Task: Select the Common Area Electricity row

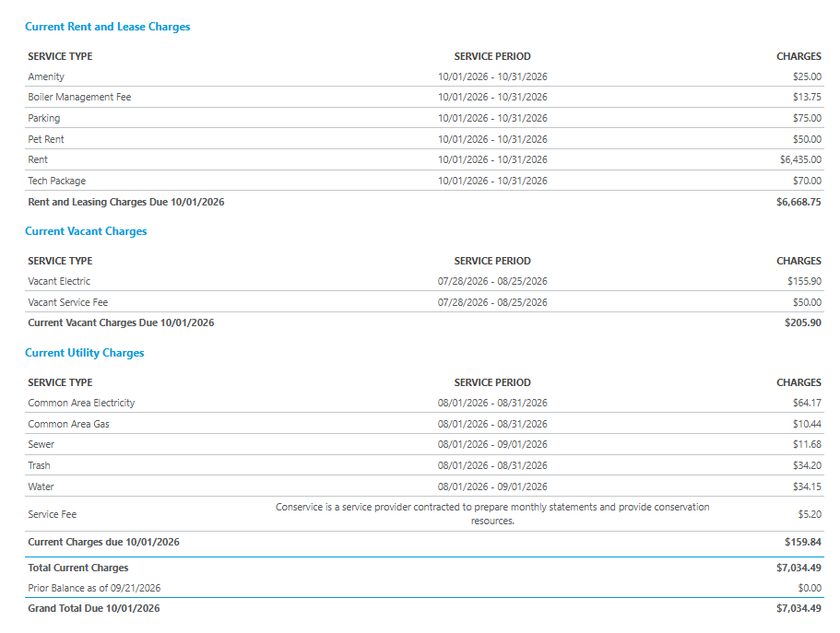Action: (x=424, y=403)
